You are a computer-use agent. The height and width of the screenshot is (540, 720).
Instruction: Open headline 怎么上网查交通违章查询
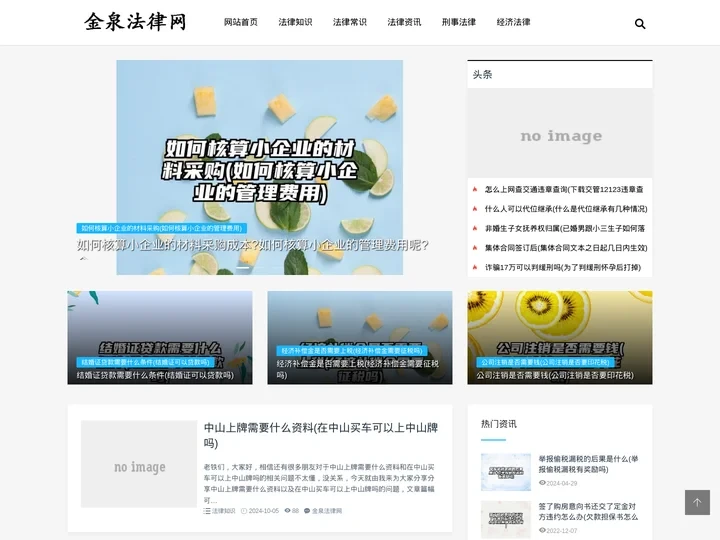pos(564,189)
